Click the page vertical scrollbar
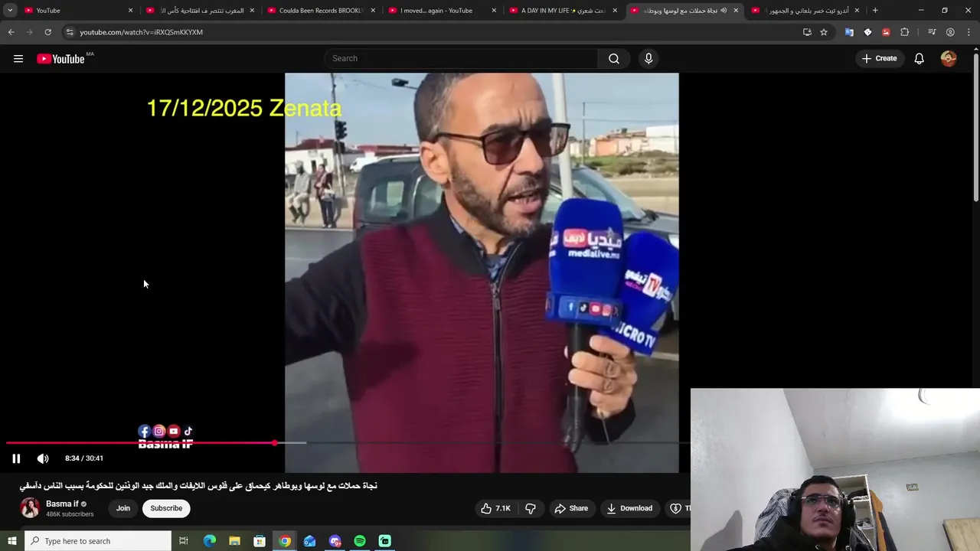This screenshot has width=980, height=551. (975, 127)
